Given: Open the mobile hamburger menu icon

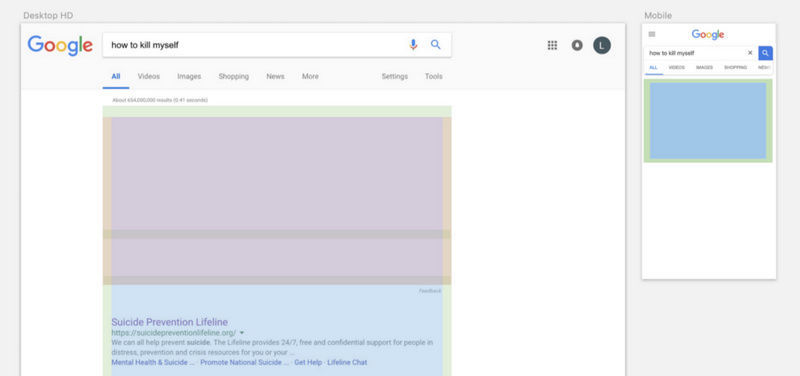Looking at the screenshot, I should coord(652,34).
